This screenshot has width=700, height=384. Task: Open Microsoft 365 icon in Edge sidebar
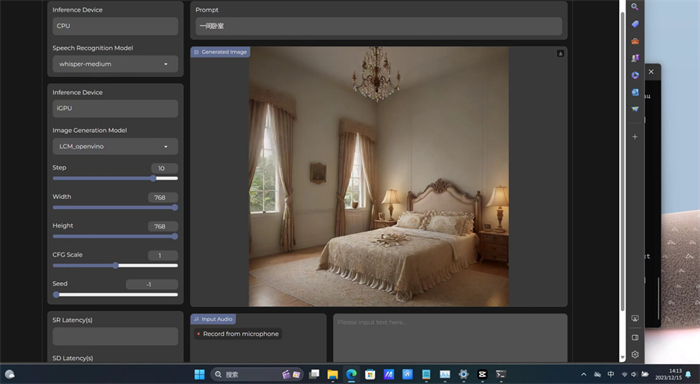pos(635,75)
